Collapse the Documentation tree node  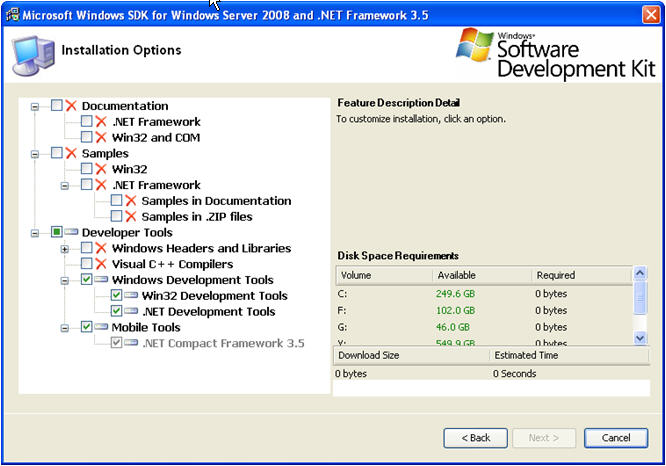click(x=35, y=107)
